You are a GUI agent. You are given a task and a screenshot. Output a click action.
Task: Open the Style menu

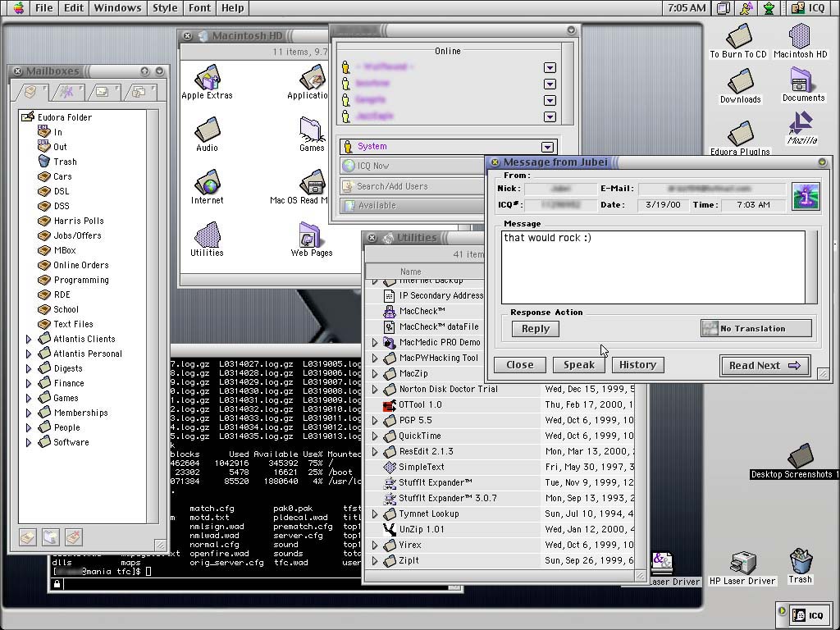point(164,8)
